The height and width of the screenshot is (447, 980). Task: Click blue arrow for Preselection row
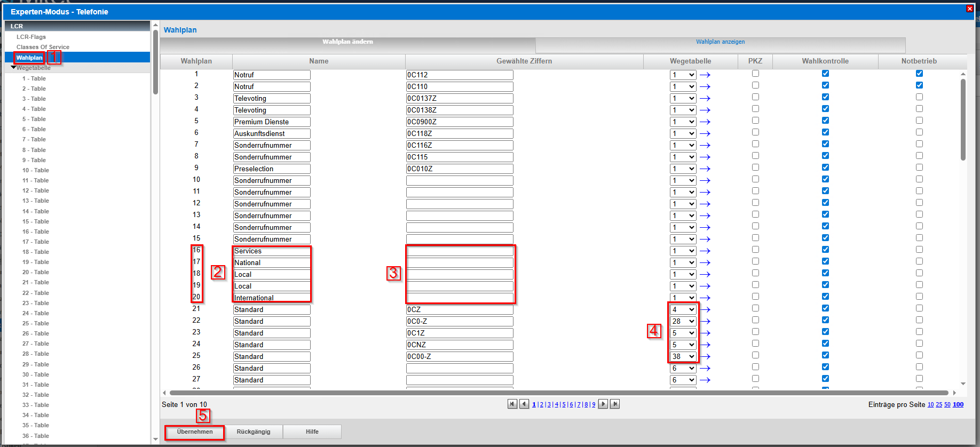705,169
